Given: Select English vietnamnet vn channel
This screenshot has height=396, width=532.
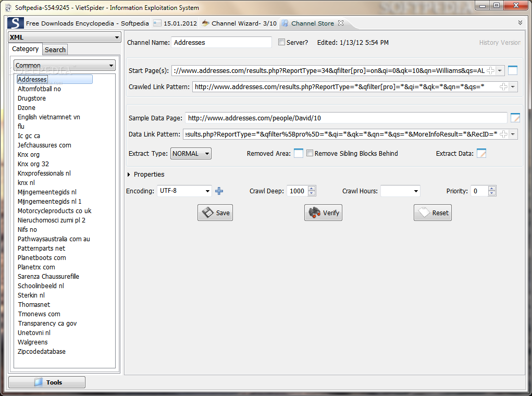Looking at the screenshot, I should (x=49, y=117).
